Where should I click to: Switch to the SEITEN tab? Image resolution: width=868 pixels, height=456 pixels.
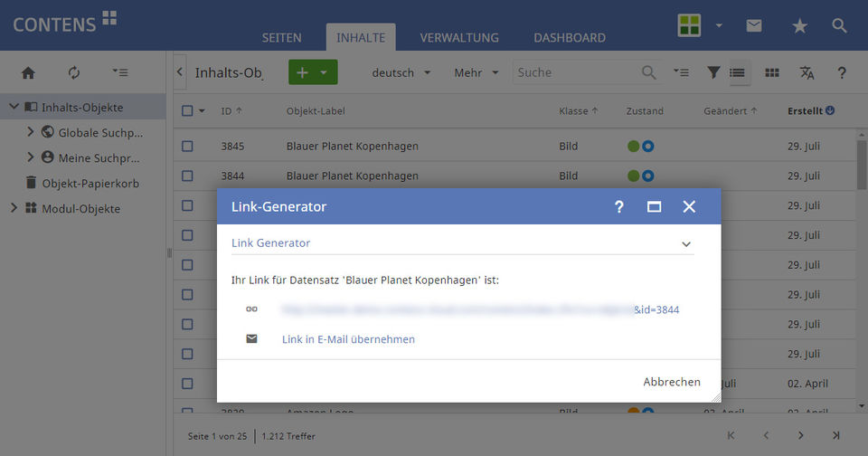coord(281,37)
